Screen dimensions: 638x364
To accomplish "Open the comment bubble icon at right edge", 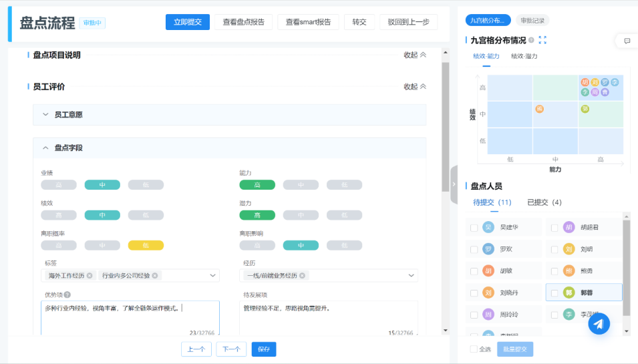I will point(627,41).
